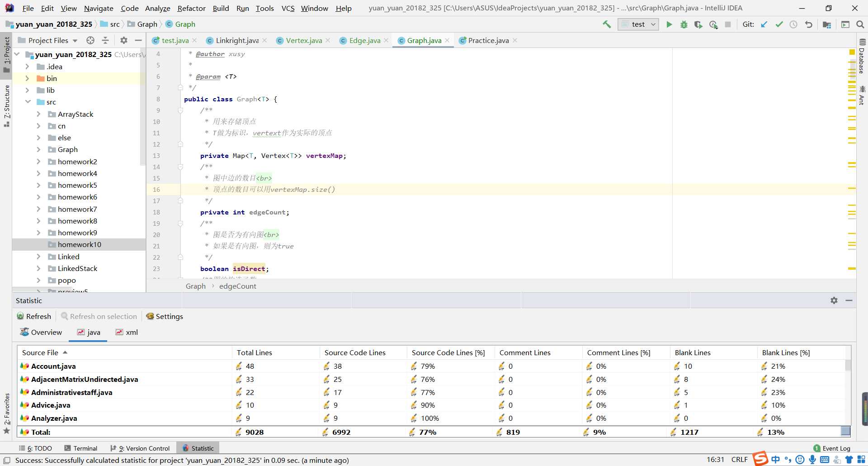Expand the LinkedStack package
The height and width of the screenshot is (466, 868).
[39, 268]
